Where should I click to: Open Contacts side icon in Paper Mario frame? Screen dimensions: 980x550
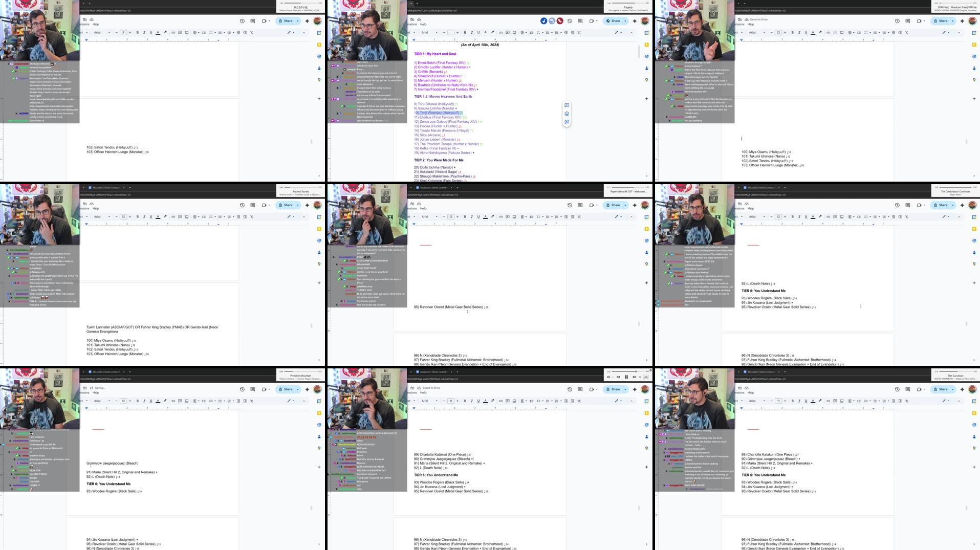pyautogui.click(x=646, y=252)
